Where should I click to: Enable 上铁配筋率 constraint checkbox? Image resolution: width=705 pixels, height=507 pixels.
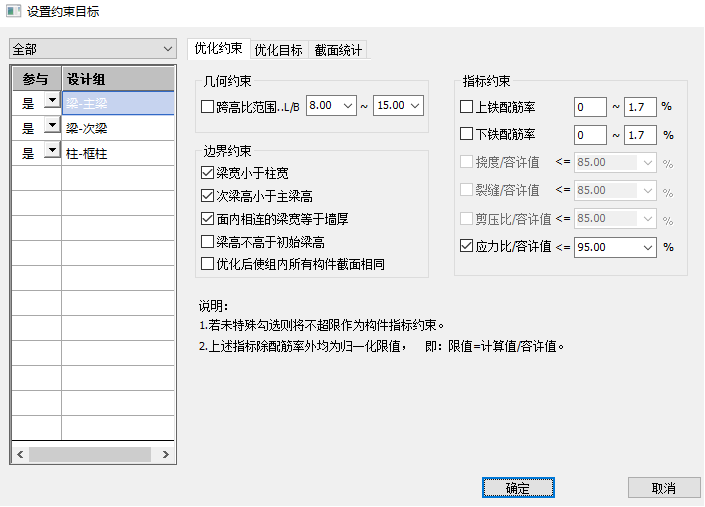466,106
